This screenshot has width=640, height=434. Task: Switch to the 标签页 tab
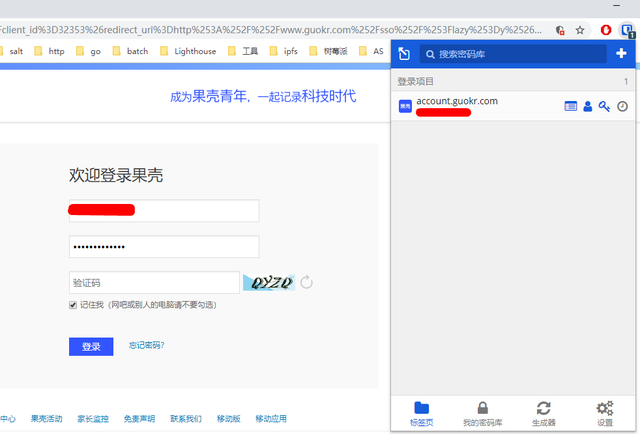421,414
